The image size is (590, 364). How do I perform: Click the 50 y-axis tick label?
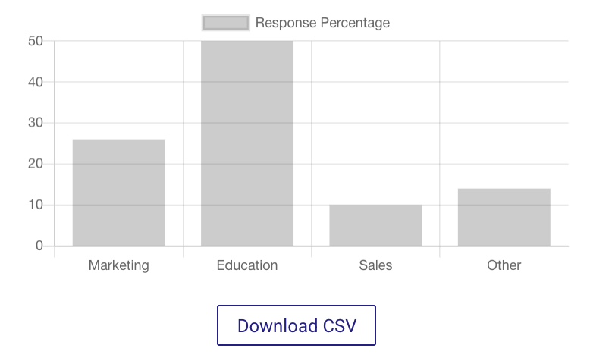35,41
